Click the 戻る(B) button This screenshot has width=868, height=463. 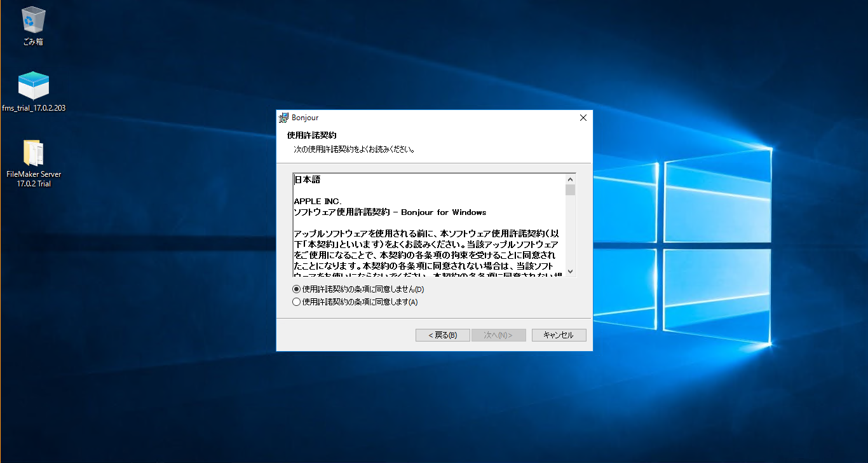click(442, 335)
